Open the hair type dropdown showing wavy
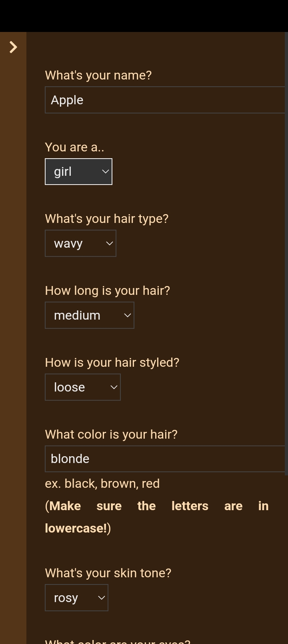The width and height of the screenshot is (288, 644). (x=80, y=243)
